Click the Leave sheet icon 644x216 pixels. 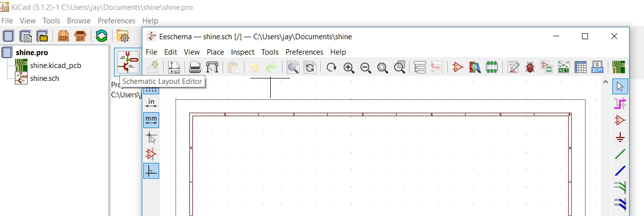point(437,67)
